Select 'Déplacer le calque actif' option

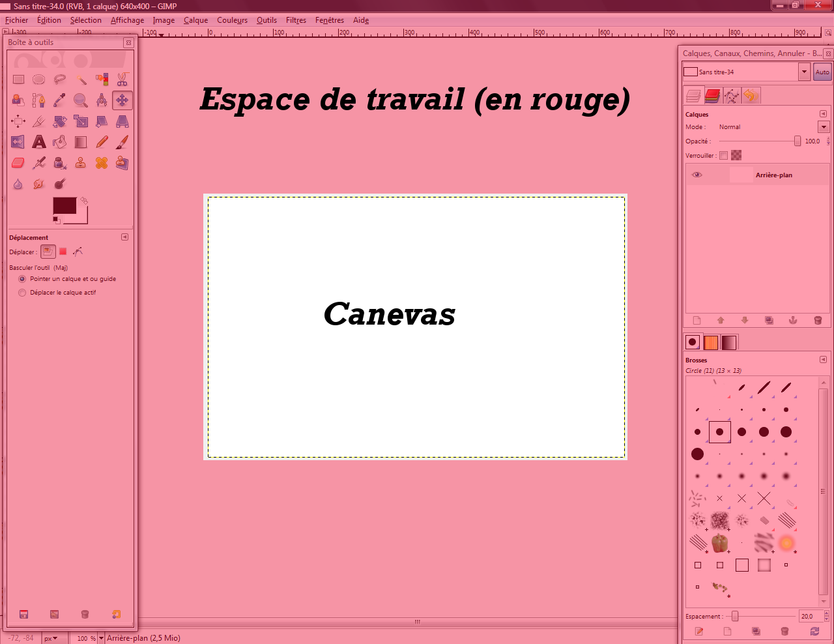pyautogui.click(x=23, y=293)
